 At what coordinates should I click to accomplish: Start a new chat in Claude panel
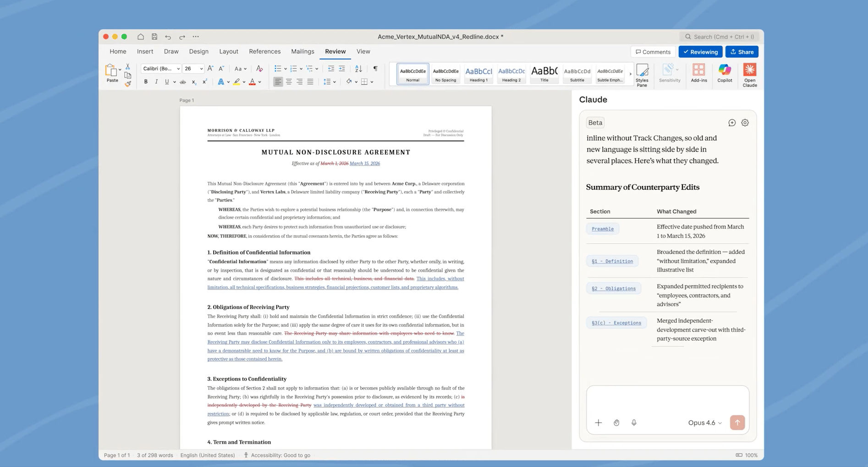point(731,123)
